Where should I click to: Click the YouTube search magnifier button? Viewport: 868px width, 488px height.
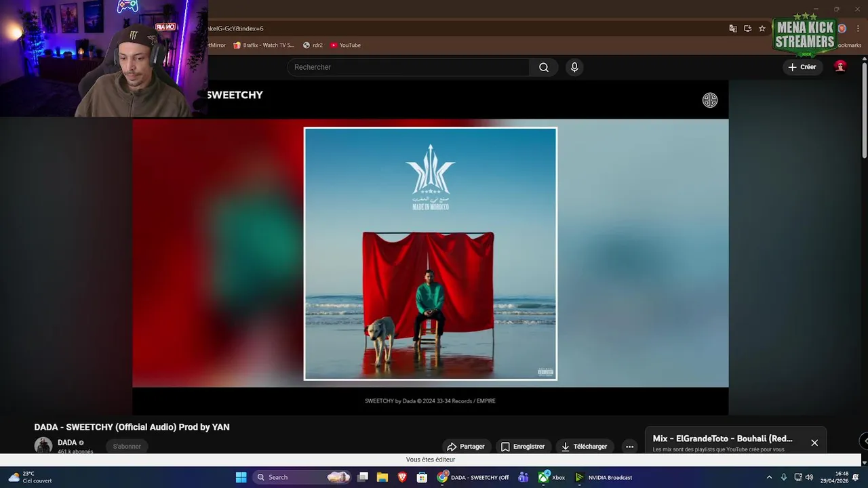point(544,67)
